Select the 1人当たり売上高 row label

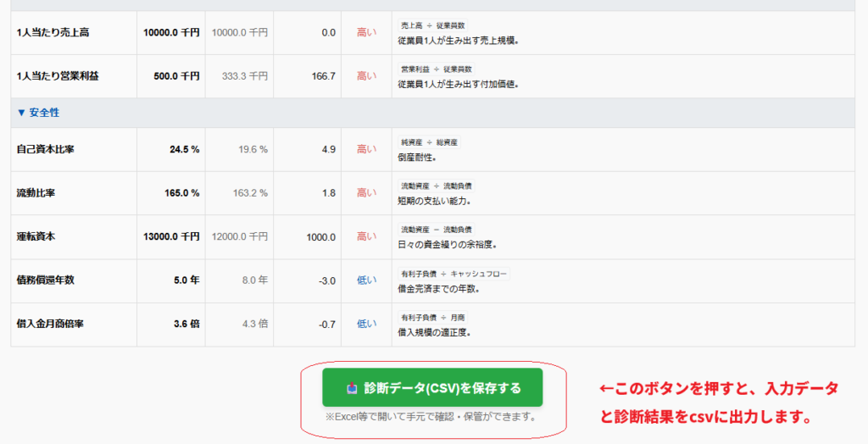[x=53, y=33]
